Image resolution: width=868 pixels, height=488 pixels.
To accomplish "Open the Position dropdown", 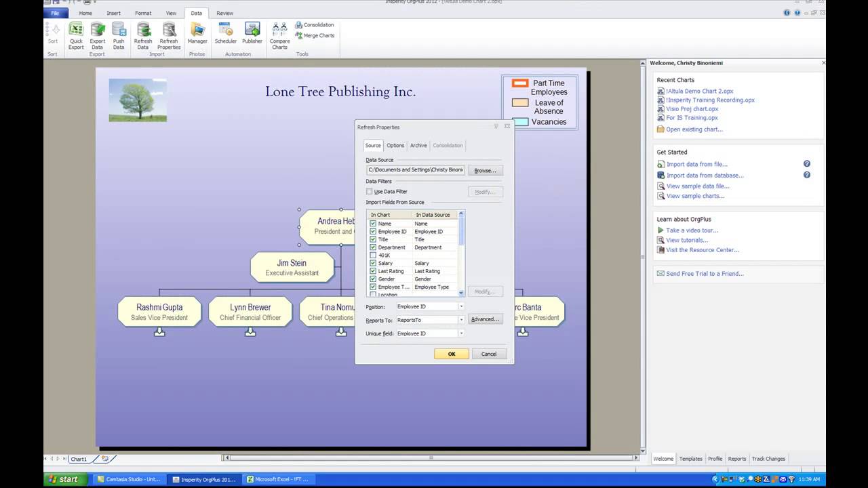I will pyautogui.click(x=461, y=306).
